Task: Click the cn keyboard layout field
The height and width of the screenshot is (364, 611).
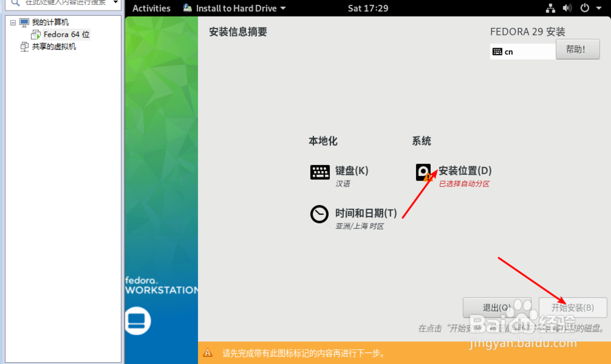Action: [522, 52]
